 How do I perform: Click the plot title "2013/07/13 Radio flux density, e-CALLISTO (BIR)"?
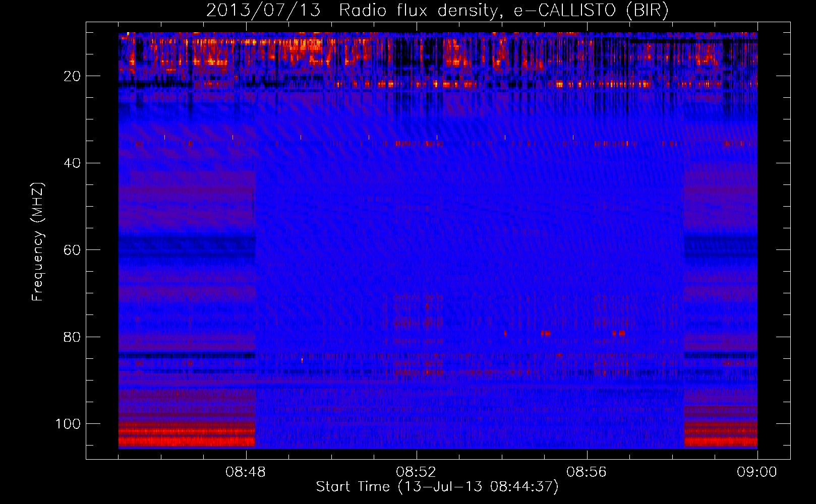(x=437, y=10)
